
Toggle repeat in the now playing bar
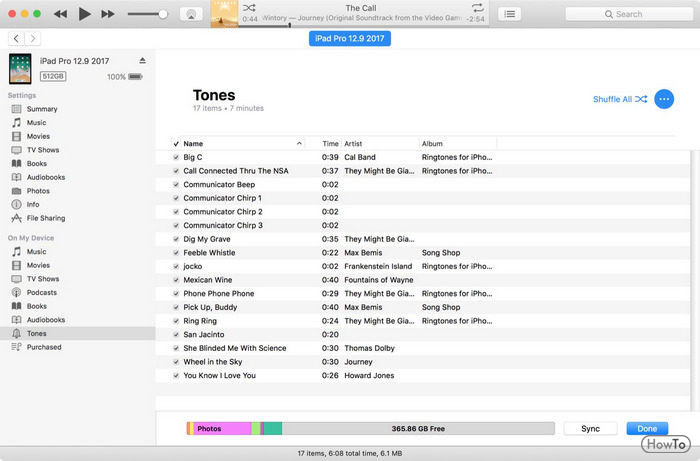point(478,8)
